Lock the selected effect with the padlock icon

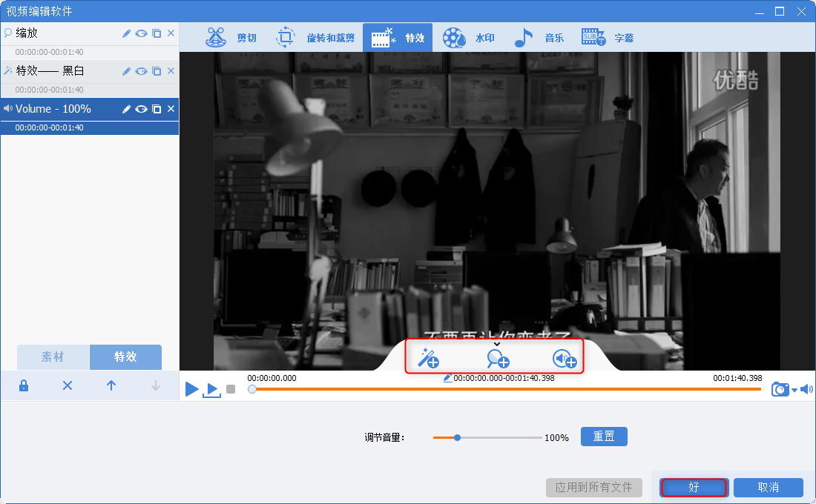pyautogui.click(x=24, y=385)
